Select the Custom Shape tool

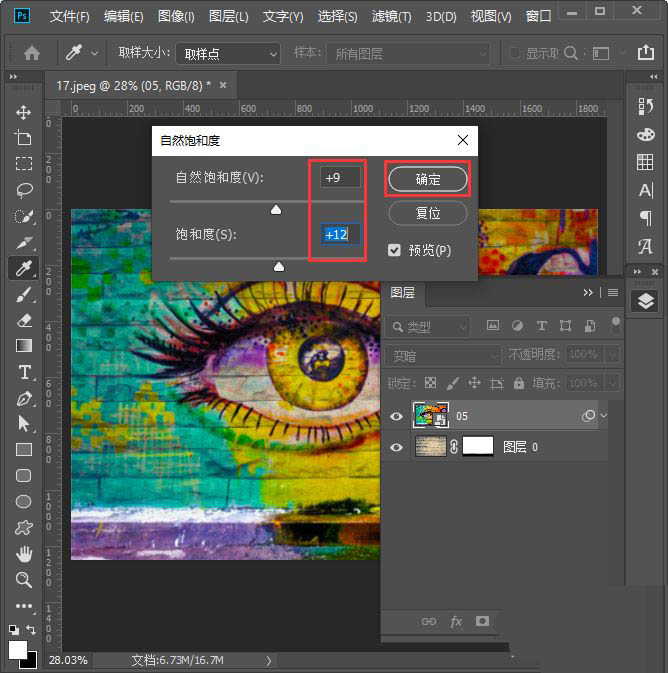pos(24,527)
